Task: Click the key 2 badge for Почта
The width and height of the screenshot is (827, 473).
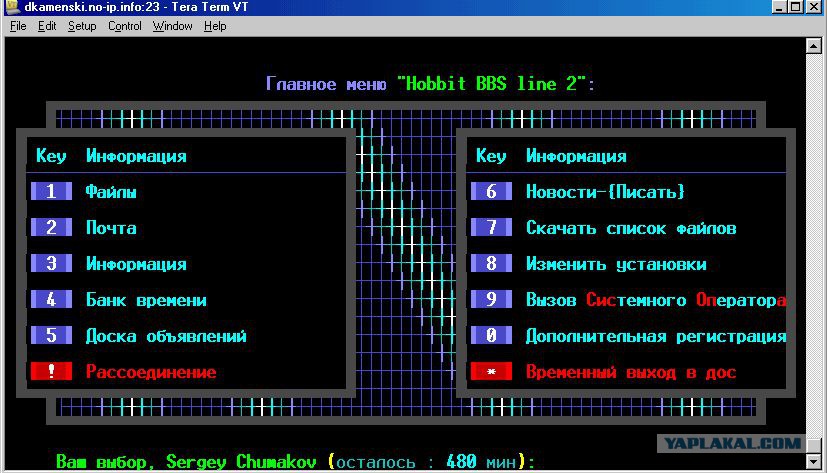Action: 51,227
